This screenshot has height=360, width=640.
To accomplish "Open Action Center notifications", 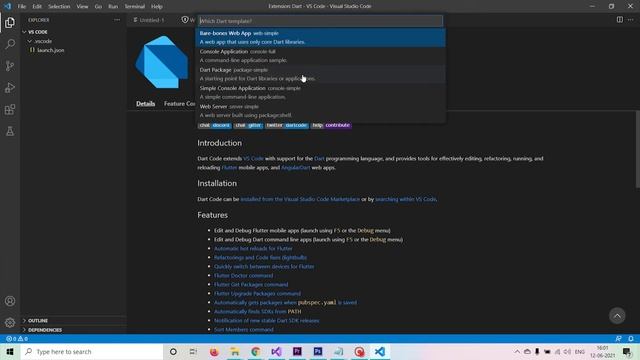I will click(x=627, y=351).
